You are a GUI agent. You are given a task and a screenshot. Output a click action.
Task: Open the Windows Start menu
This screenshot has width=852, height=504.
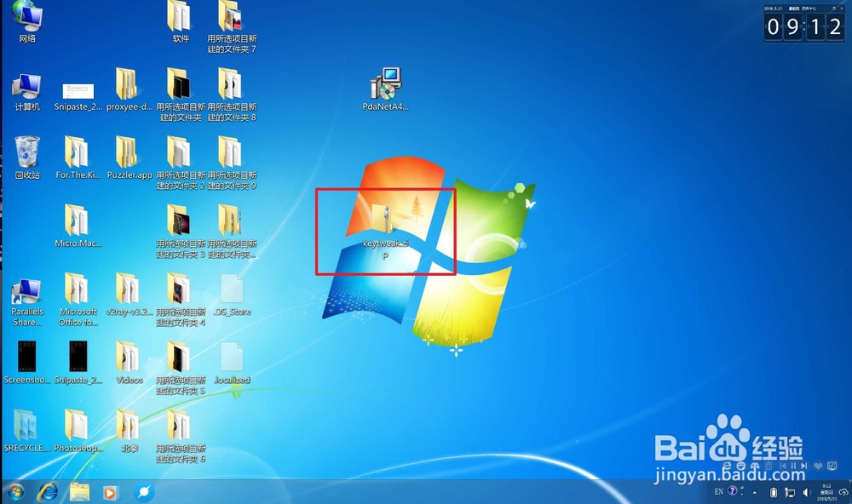(15, 492)
